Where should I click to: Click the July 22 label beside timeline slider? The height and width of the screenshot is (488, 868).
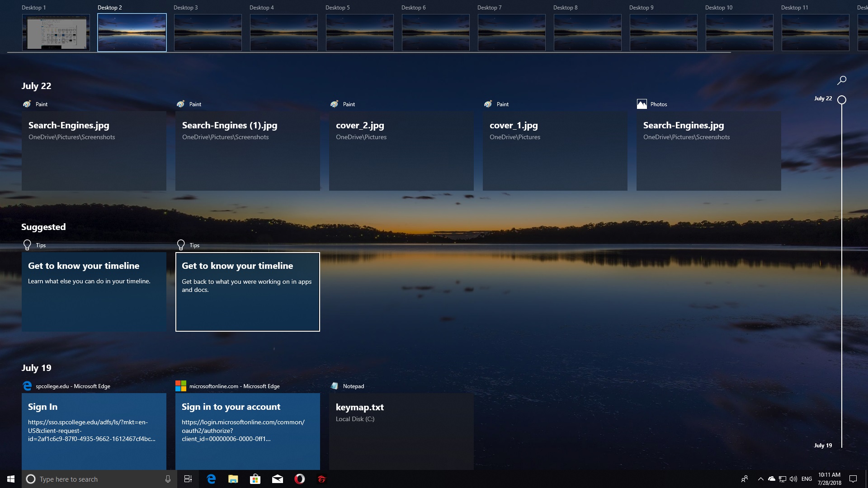point(823,98)
